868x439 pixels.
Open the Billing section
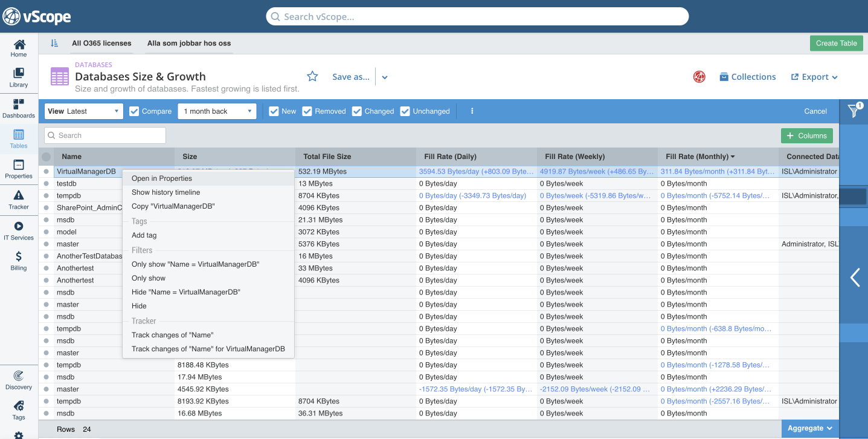[x=19, y=261]
